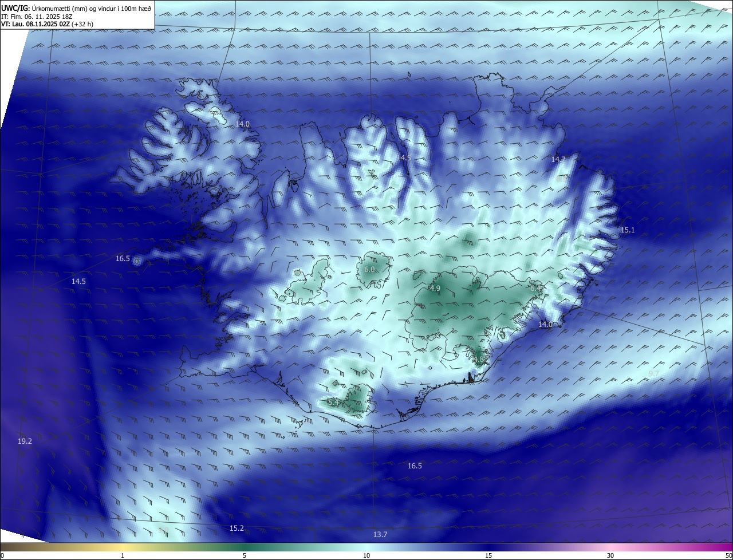
Task: Click the 15.1 value label off the east coast
Action: pos(628,230)
